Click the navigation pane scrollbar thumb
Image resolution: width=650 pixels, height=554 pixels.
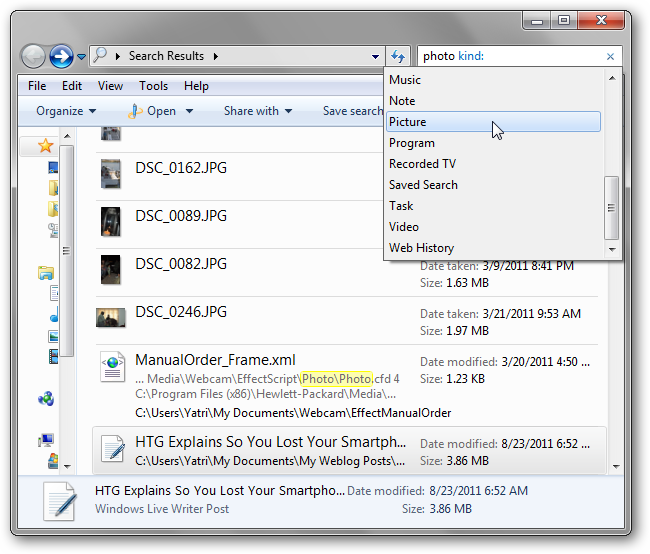pos(66,251)
